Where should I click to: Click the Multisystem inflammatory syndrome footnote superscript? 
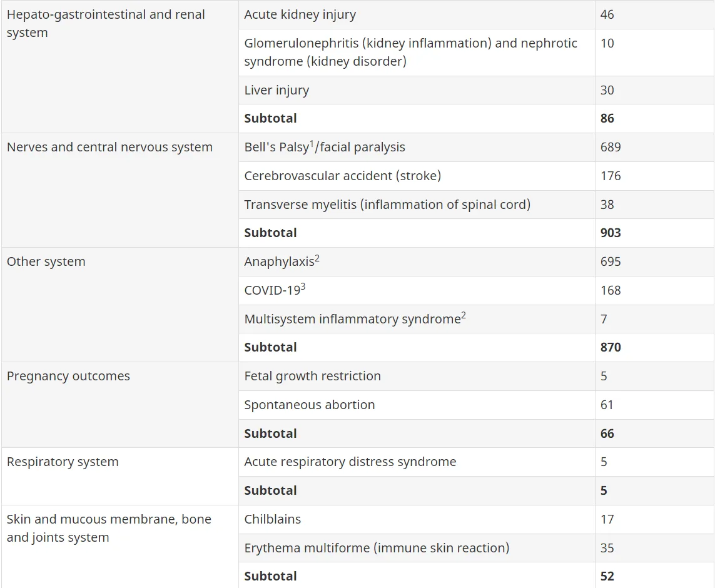(x=464, y=315)
